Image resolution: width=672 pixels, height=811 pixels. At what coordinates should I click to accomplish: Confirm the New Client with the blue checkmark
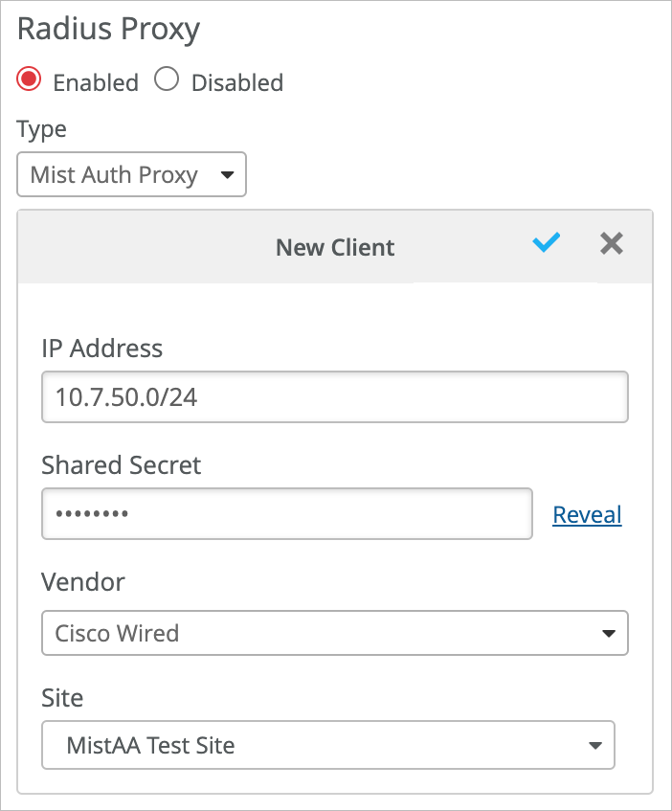(x=547, y=244)
